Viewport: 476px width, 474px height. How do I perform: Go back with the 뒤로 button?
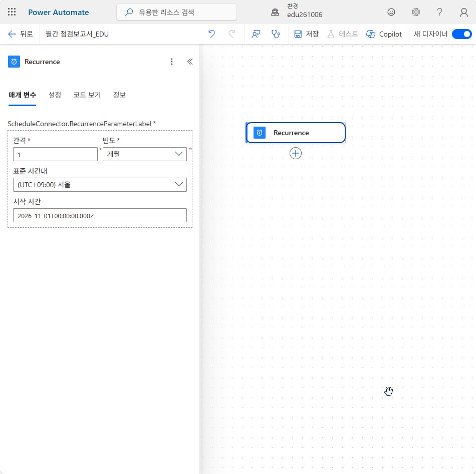[21, 34]
